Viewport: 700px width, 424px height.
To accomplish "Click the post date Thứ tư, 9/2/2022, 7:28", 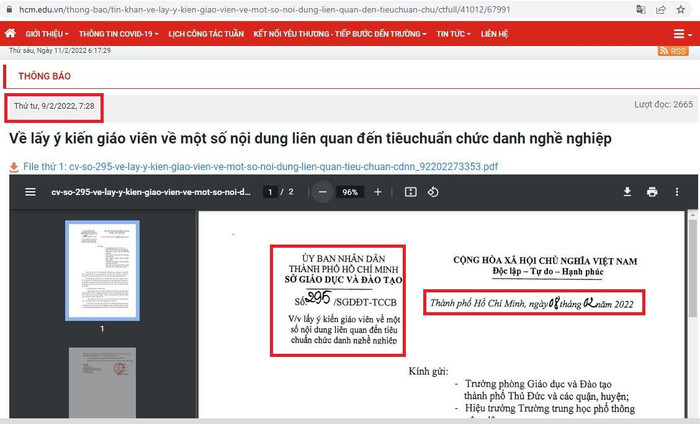I will [x=54, y=106].
